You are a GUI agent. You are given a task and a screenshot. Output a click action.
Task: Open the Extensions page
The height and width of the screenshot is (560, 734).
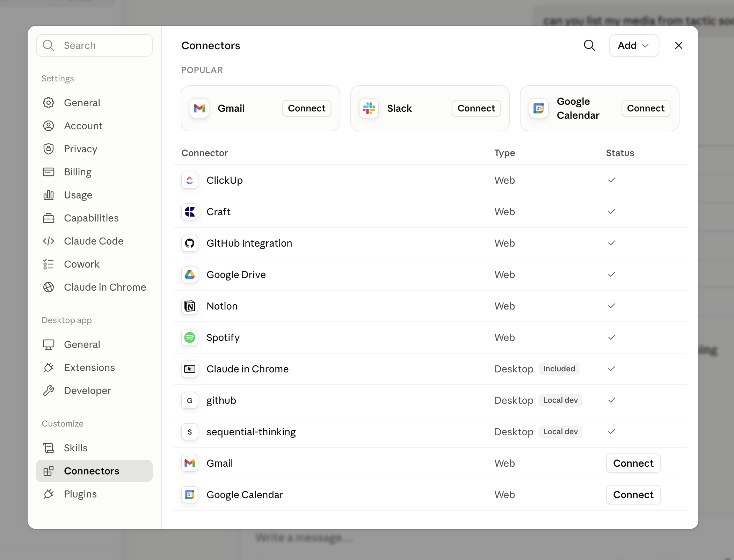(x=94, y=368)
